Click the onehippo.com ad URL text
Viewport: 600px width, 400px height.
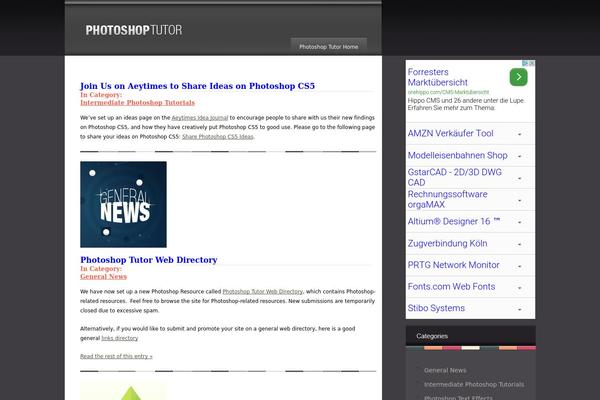click(x=448, y=92)
